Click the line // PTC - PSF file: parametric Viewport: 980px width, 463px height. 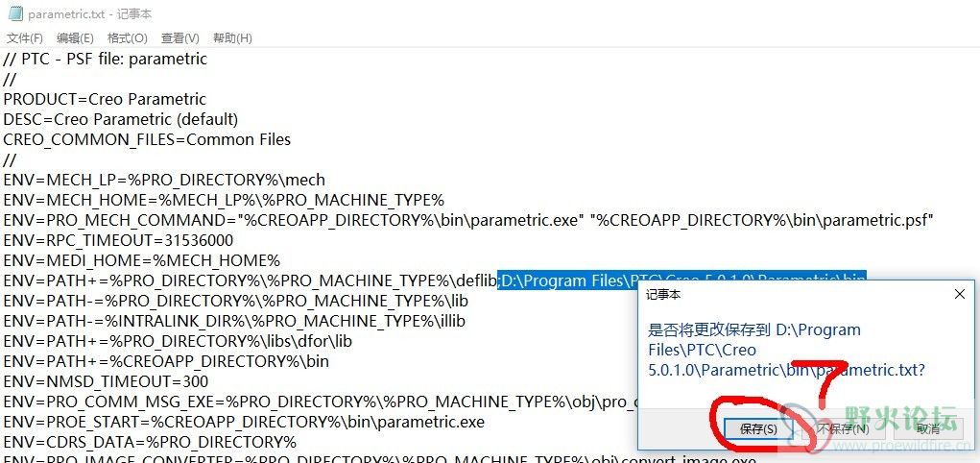[105, 60]
